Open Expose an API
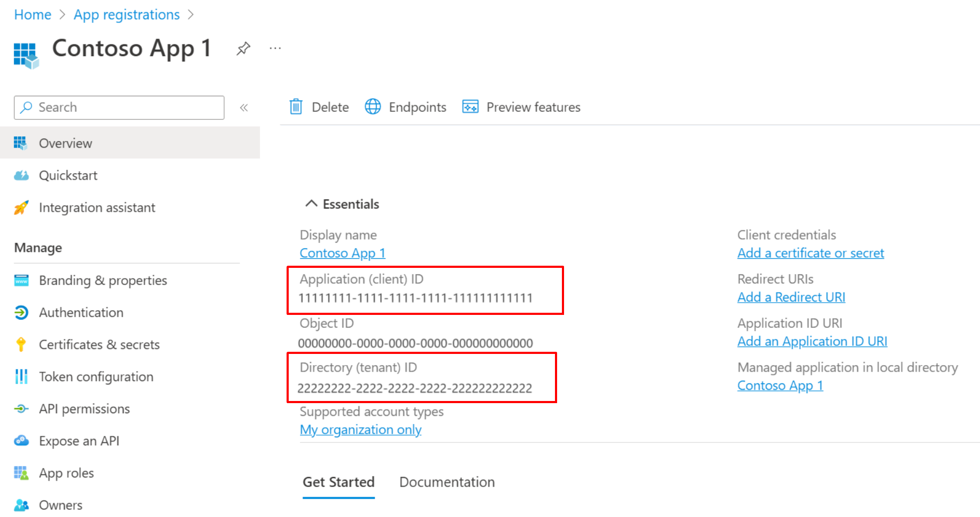 79,441
